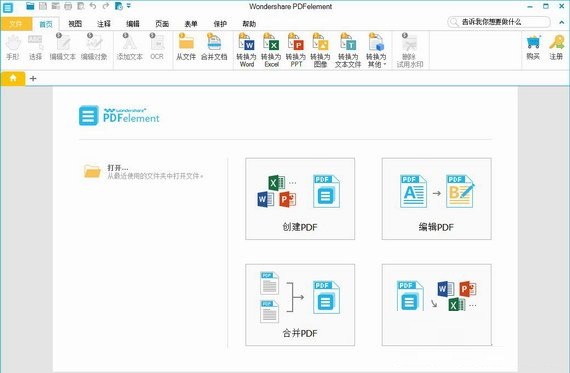
Task: Run the OCR tool
Action: 157,47
